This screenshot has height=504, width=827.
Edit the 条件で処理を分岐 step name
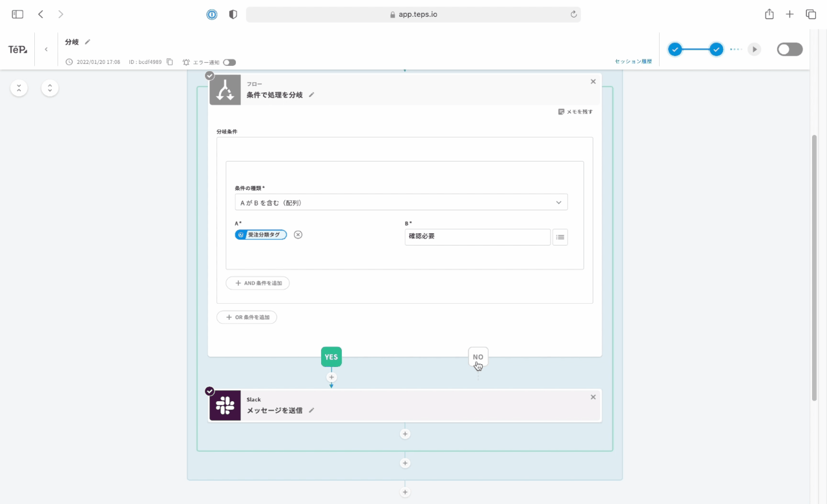(x=311, y=95)
